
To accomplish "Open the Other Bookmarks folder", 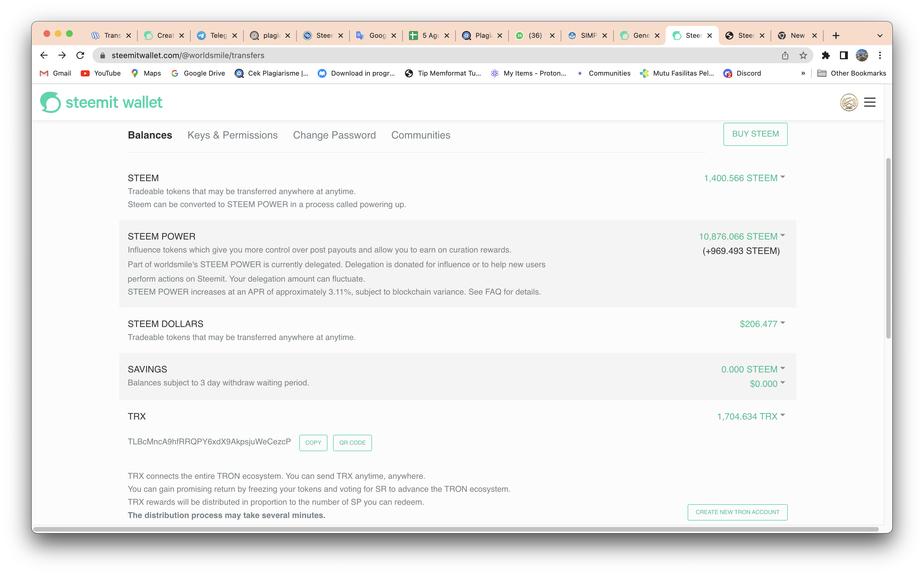I will tap(852, 73).
